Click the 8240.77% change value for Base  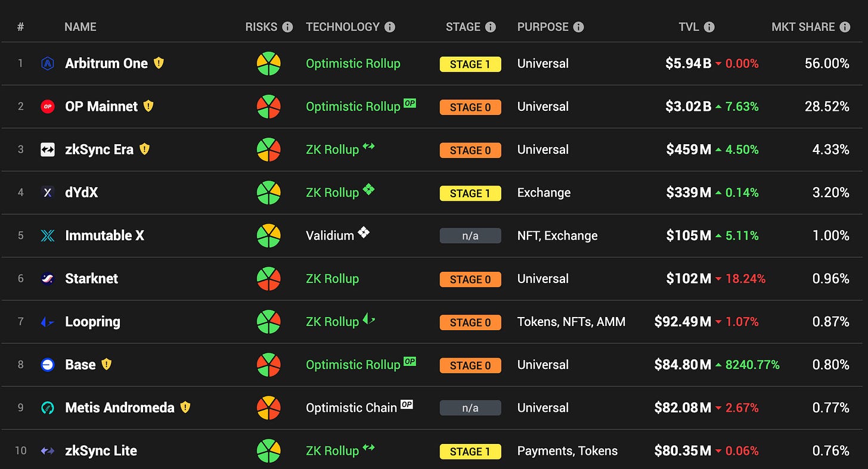[x=752, y=365]
